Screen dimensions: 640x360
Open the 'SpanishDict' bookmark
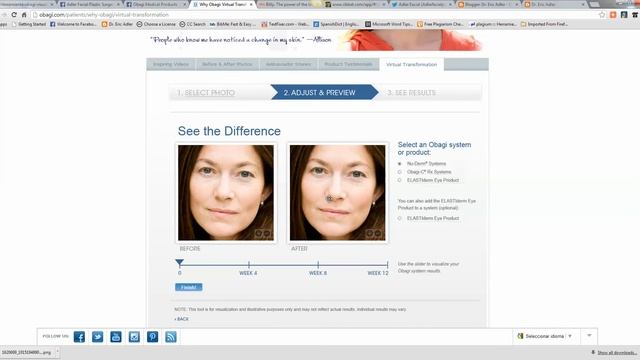[x=337, y=24]
